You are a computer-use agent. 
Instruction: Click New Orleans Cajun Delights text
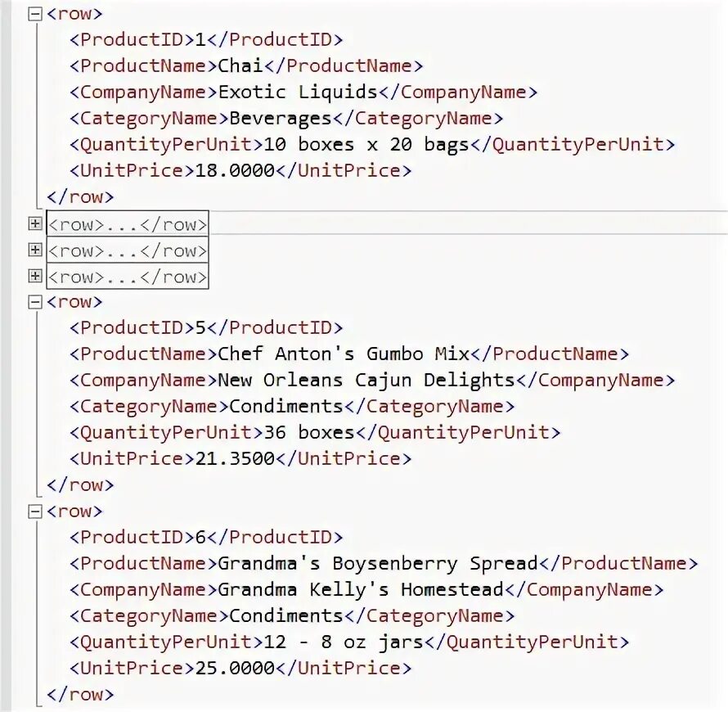tap(366, 381)
